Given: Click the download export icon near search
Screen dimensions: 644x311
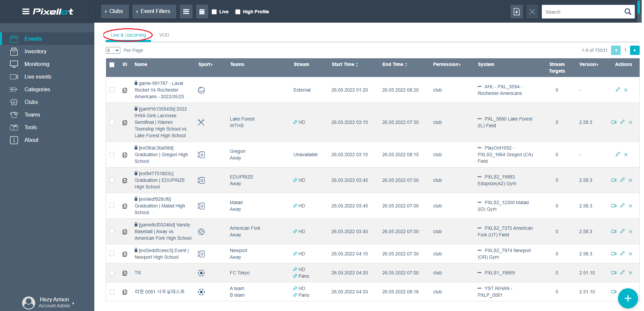Looking at the screenshot, I should coord(516,12).
